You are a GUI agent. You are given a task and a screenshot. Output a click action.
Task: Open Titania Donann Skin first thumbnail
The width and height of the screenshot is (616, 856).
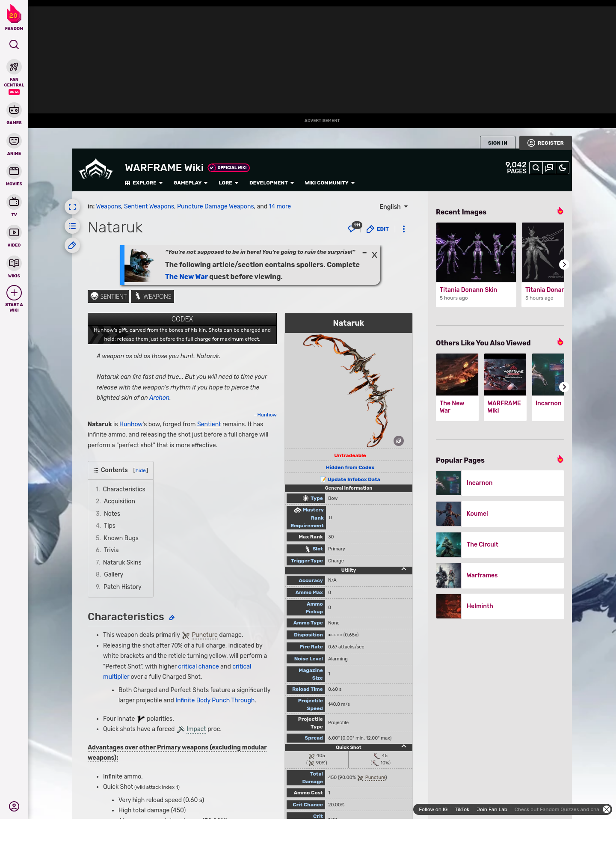tap(476, 252)
